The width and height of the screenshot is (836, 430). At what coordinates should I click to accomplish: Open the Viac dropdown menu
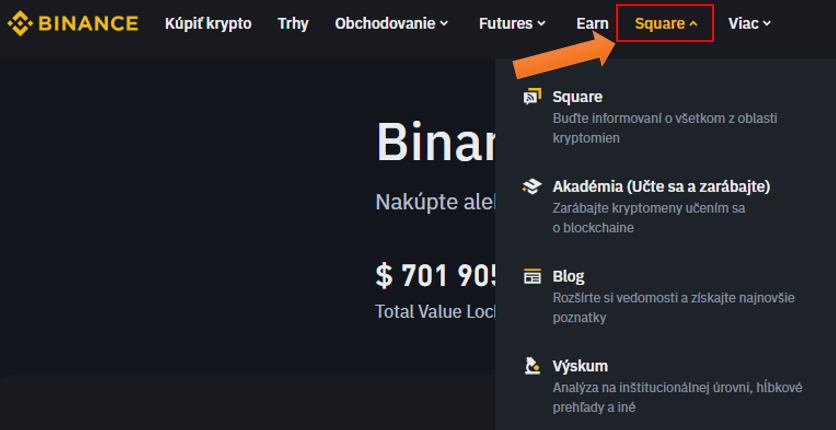click(749, 23)
